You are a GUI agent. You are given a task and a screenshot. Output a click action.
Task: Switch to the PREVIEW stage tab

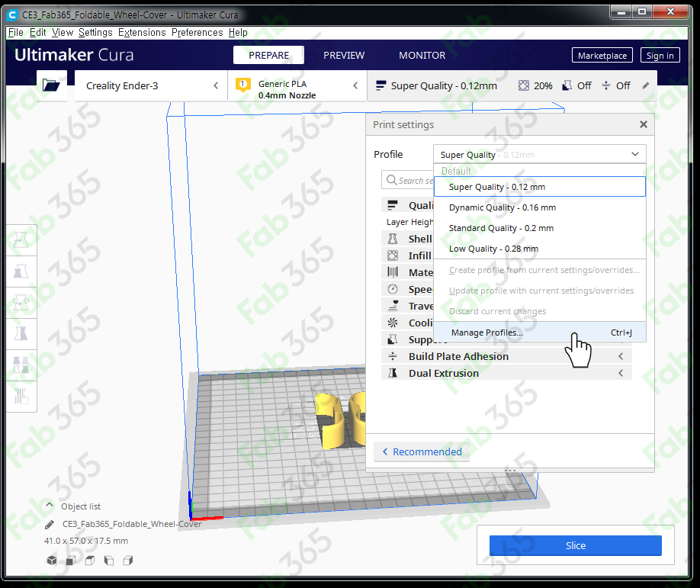(x=344, y=55)
